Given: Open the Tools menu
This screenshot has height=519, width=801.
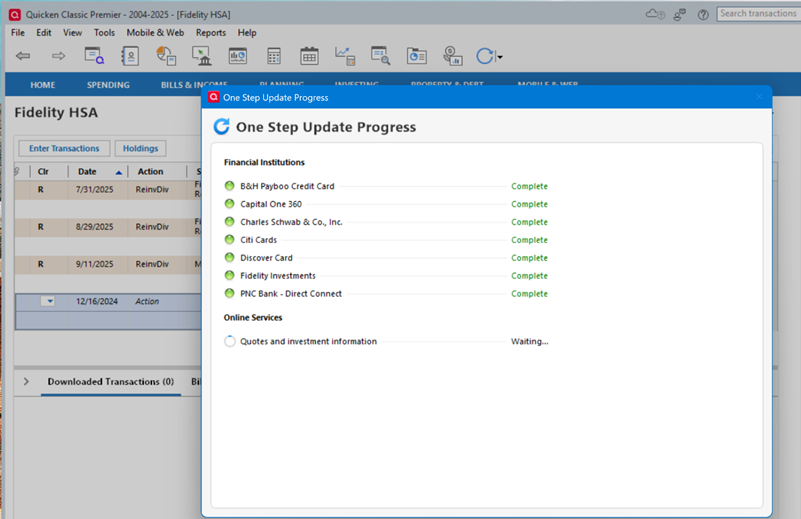Looking at the screenshot, I should coord(104,33).
